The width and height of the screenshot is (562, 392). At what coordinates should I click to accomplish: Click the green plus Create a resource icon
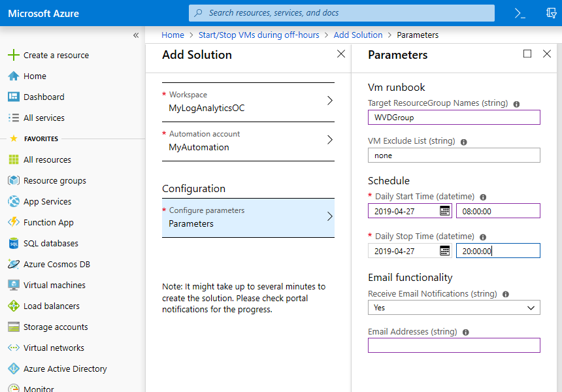[x=14, y=55]
